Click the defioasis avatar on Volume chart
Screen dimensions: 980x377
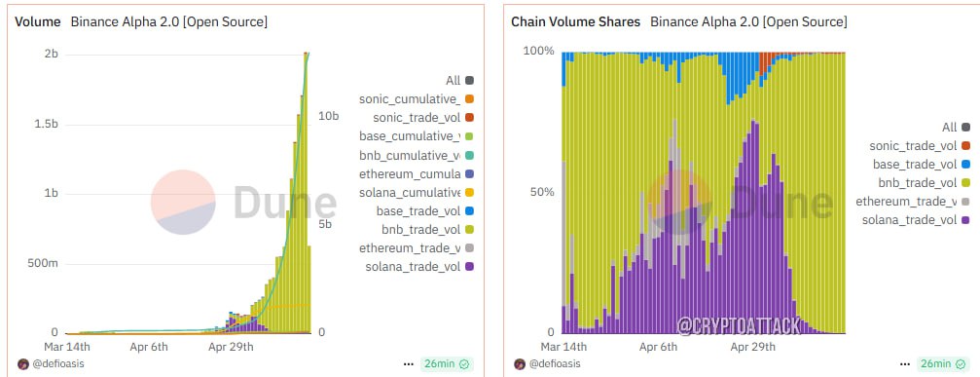click(23, 364)
